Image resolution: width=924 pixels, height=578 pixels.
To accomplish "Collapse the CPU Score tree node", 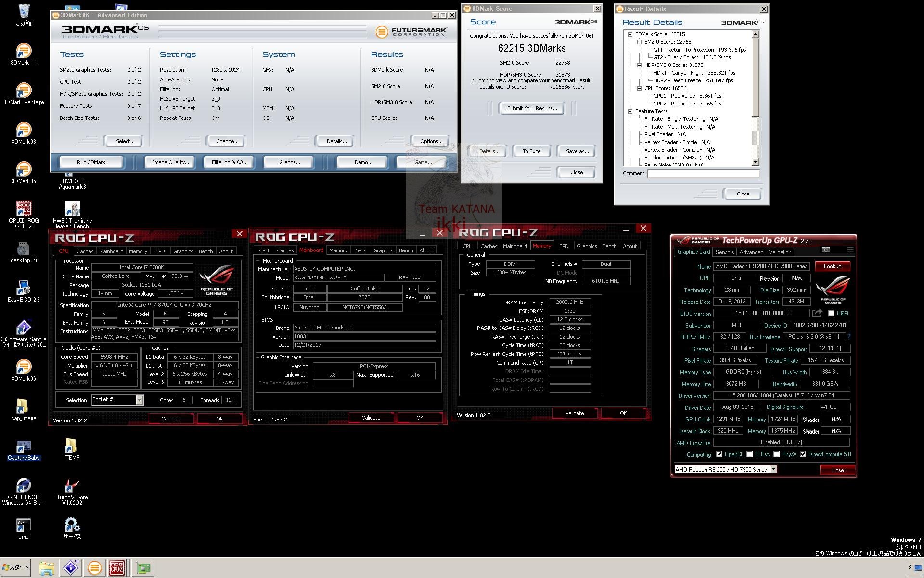I will [x=639, y=88].
